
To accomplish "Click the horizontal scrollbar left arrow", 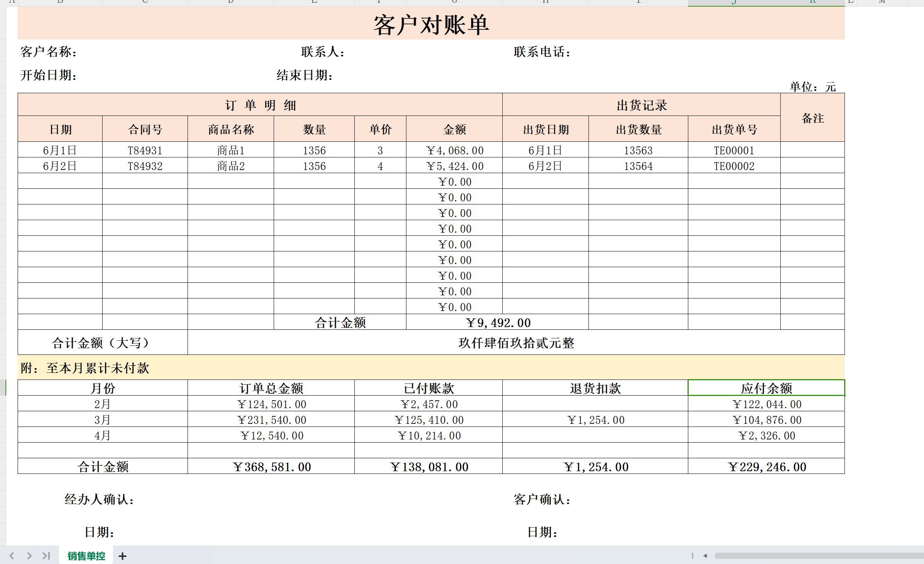I will click(x=705, y=555).
